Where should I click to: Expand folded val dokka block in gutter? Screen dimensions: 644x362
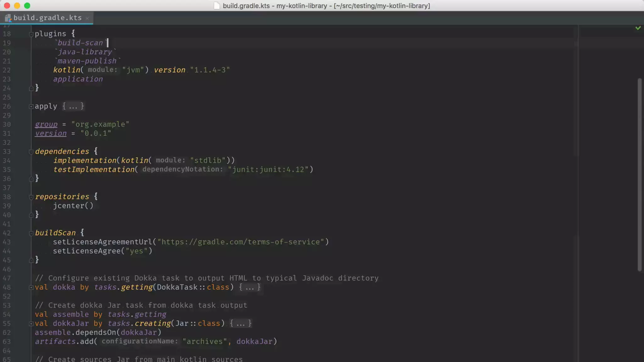pos(31,288)
